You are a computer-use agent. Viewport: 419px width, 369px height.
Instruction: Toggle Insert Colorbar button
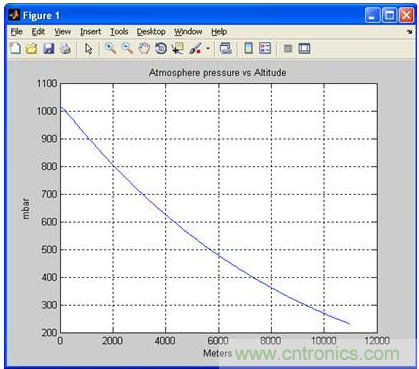click(248, 49)
